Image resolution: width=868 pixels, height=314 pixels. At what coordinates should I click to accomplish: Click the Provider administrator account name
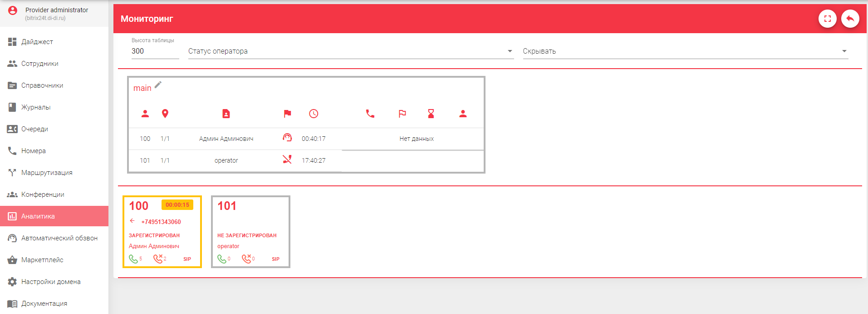click(x=57, y=10)
